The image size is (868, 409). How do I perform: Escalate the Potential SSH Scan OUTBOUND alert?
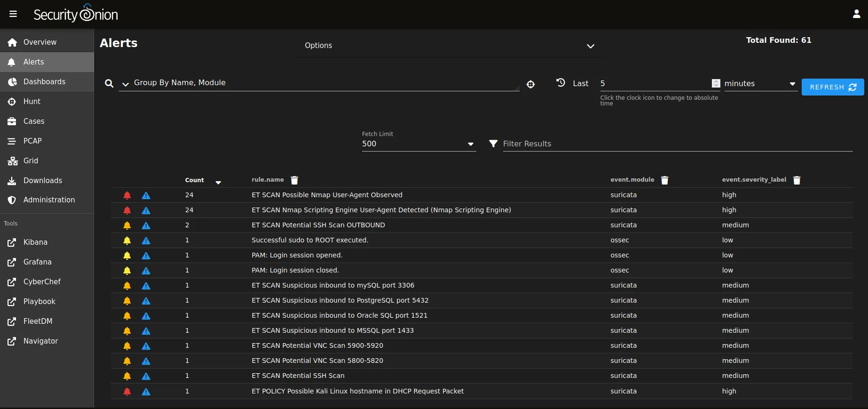point(146,225)
